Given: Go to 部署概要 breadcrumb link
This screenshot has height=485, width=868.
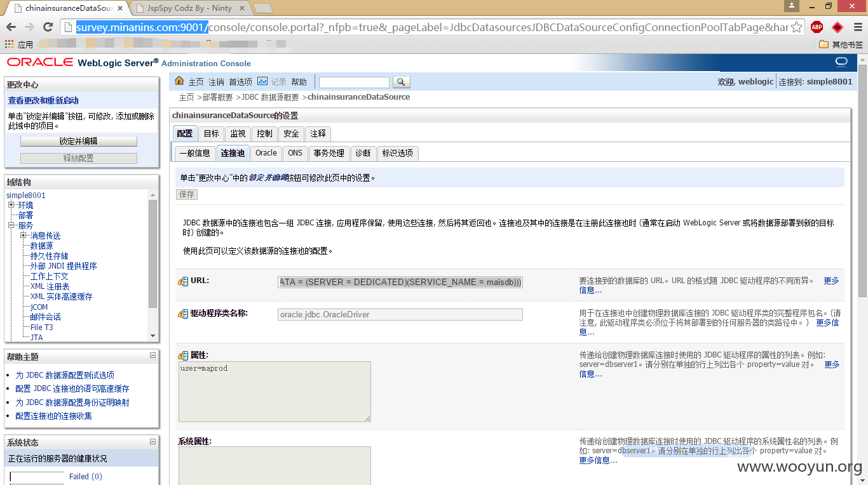Looking at the screenshot, I should (218, 97).
